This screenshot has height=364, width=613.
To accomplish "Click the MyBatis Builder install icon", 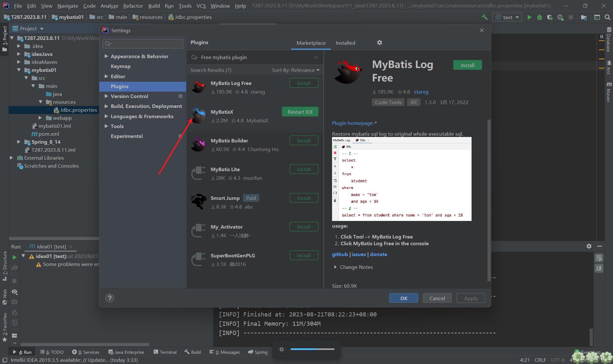I will tap(304, 140).
